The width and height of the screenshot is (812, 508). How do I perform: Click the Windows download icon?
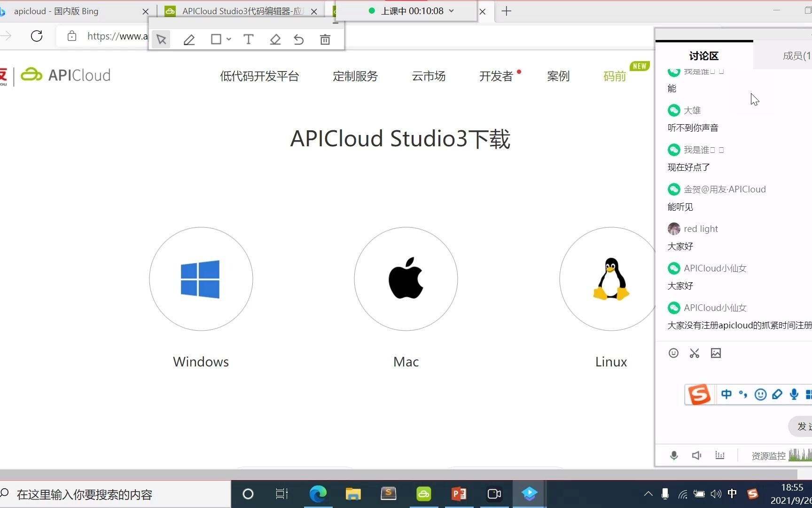point(201,279)
